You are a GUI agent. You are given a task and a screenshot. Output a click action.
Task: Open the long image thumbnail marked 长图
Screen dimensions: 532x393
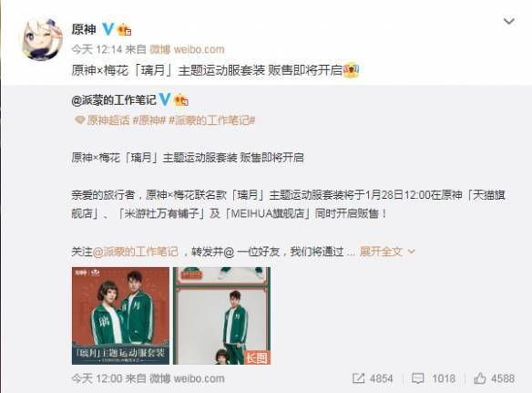click(x=222, y=315)
